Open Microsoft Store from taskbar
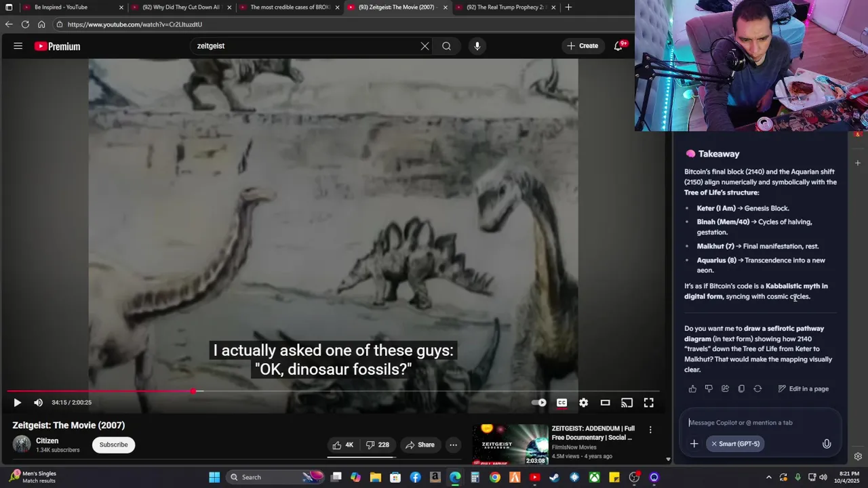Viewport: 868px width, 488px height. coord(395,477)
